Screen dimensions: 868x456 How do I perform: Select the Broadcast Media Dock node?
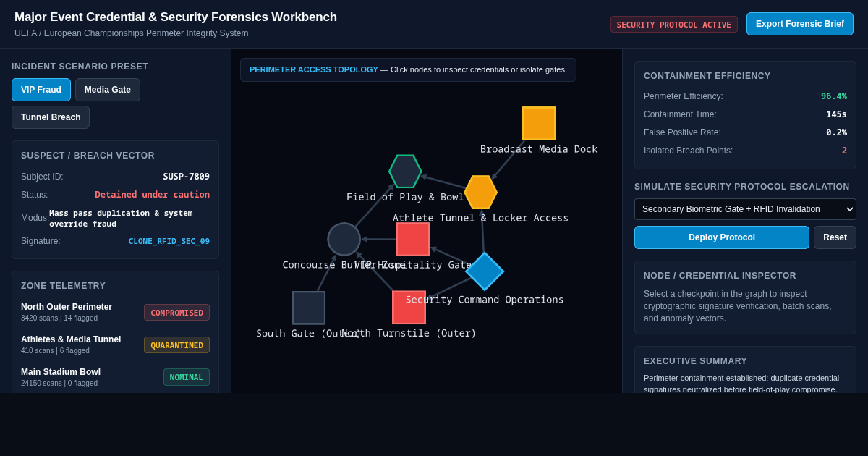pyautogui.click(x=539, y=124)
